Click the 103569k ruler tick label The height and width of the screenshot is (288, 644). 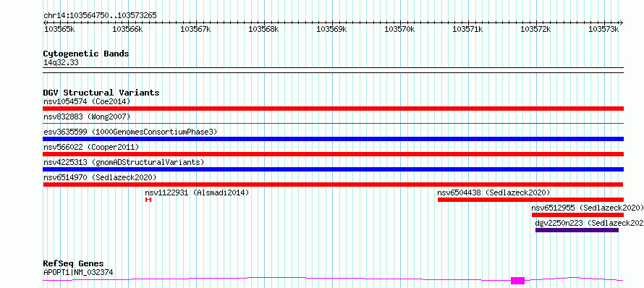point(331,29)
